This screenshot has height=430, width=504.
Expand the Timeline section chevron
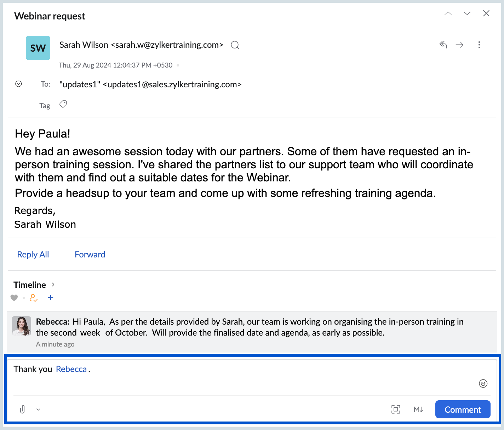[x=53, y=285]
